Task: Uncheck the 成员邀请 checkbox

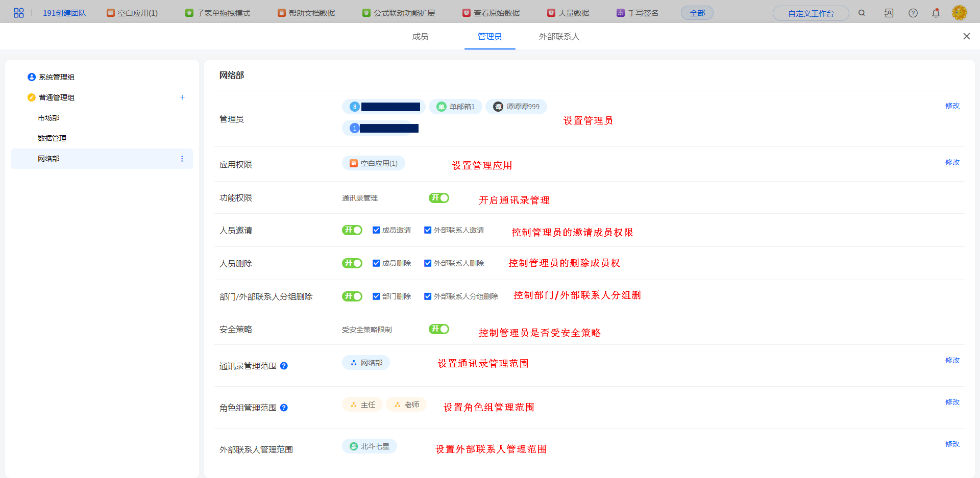Action: (376, 230)
